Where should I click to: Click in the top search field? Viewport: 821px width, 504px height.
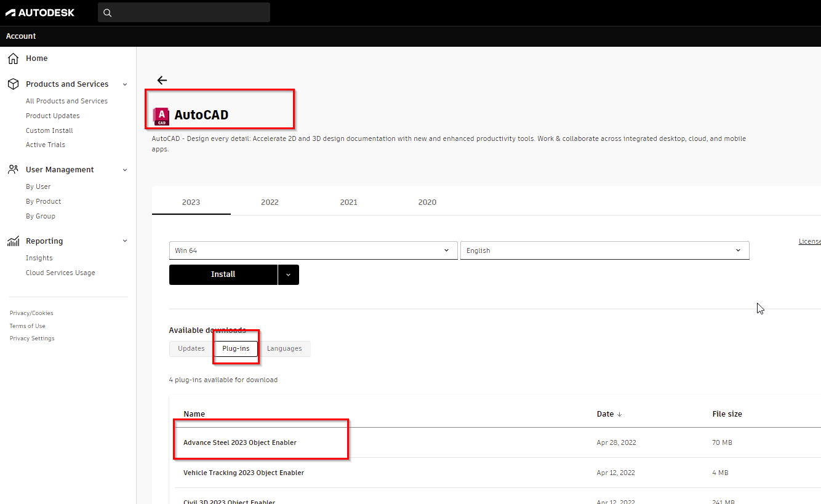pyautogui.click(x=184, y=12)
